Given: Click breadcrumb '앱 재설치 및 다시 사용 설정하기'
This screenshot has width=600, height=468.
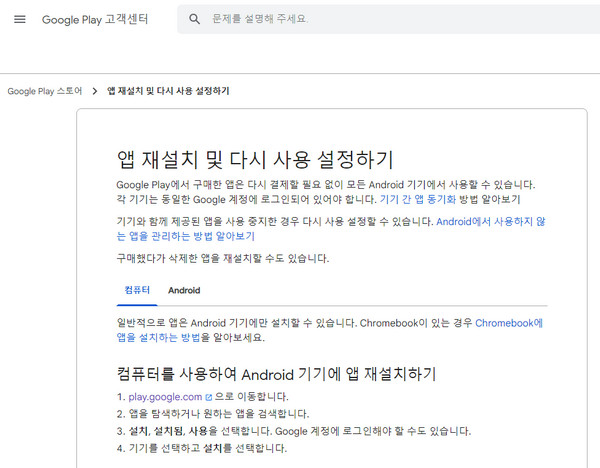Looking at the screenshot, I should coord(168,91).
